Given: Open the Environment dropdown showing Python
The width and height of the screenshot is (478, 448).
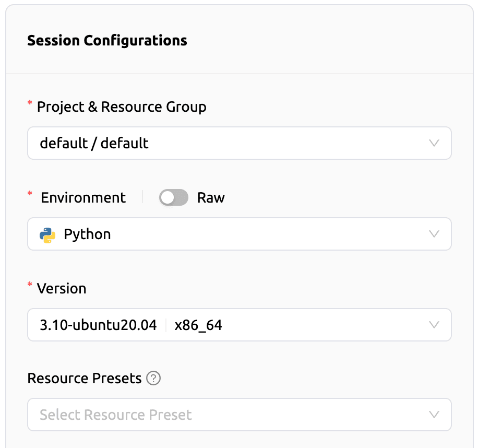Looking at the screenshot, I should point(239,234).
